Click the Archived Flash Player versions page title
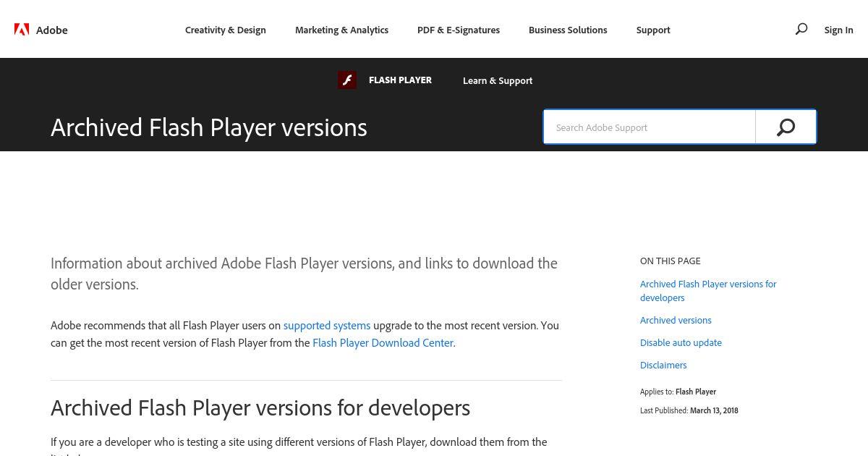The width and height of the screenshot is (868, 456). pos(209,127)
